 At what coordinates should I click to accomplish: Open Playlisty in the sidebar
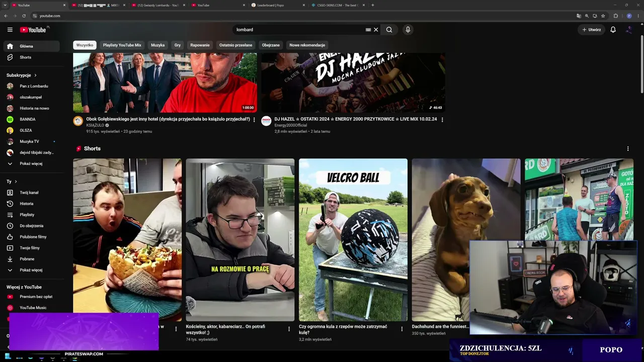(x=31, y=215)
